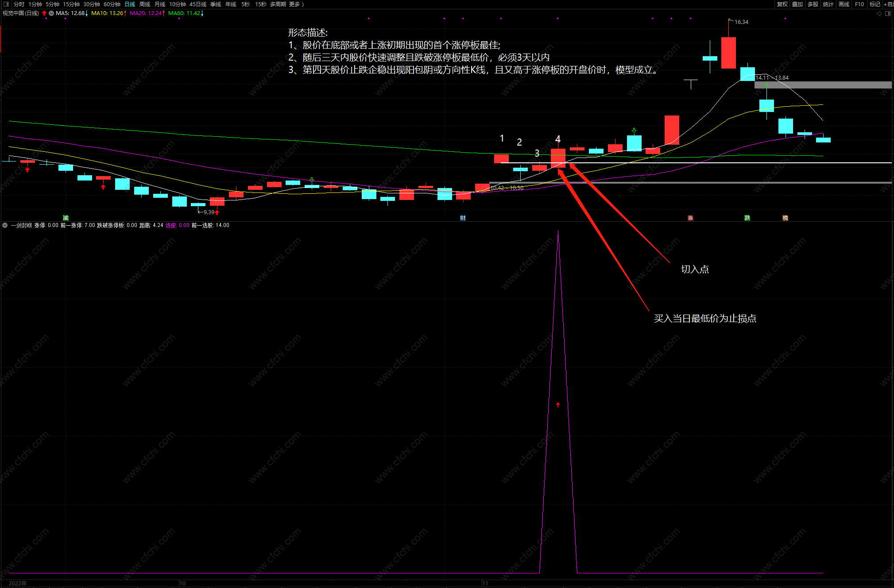Switch to 分时 intraday tab

coord(19,4)
